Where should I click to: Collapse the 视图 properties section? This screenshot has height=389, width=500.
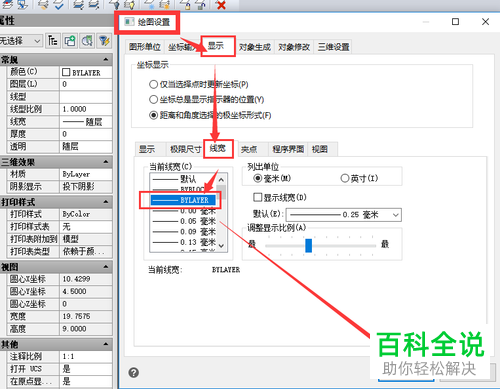(106, 267)
